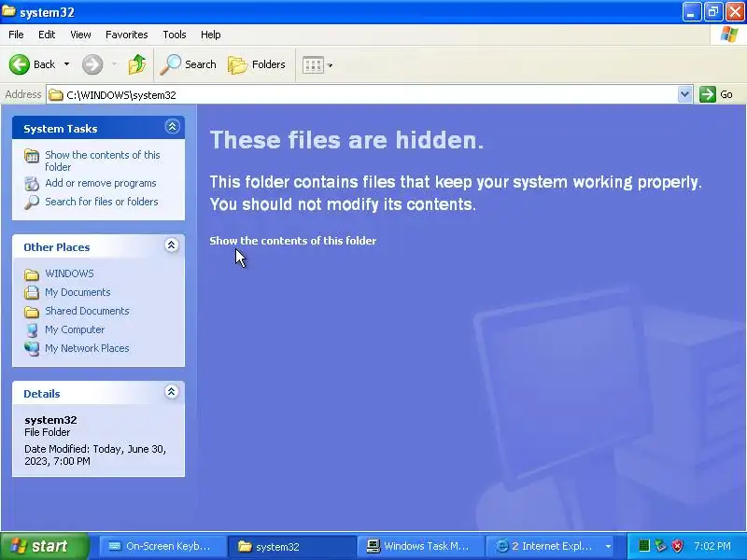Open the Edit menu
747x560 pixels.
point(47,35)
